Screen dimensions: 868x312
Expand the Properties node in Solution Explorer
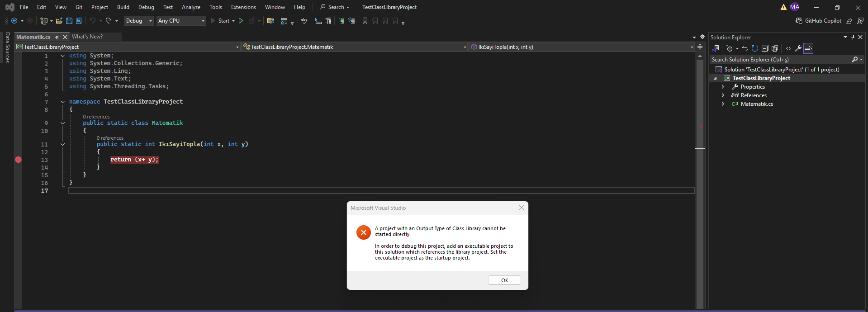pyautogui.click(x=723, y=87)
